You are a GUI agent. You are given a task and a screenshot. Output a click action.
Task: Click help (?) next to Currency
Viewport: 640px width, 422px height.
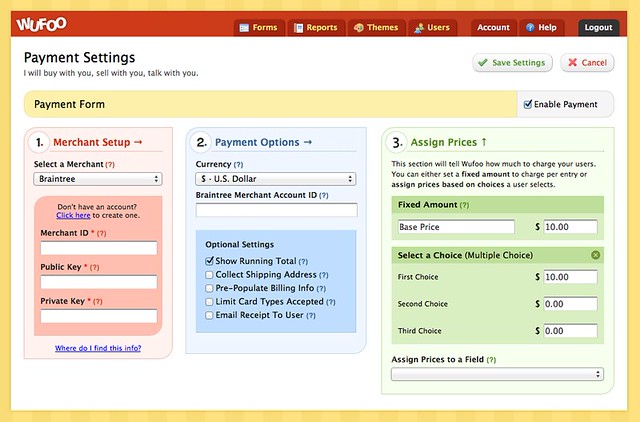click(x=238, y=165)
